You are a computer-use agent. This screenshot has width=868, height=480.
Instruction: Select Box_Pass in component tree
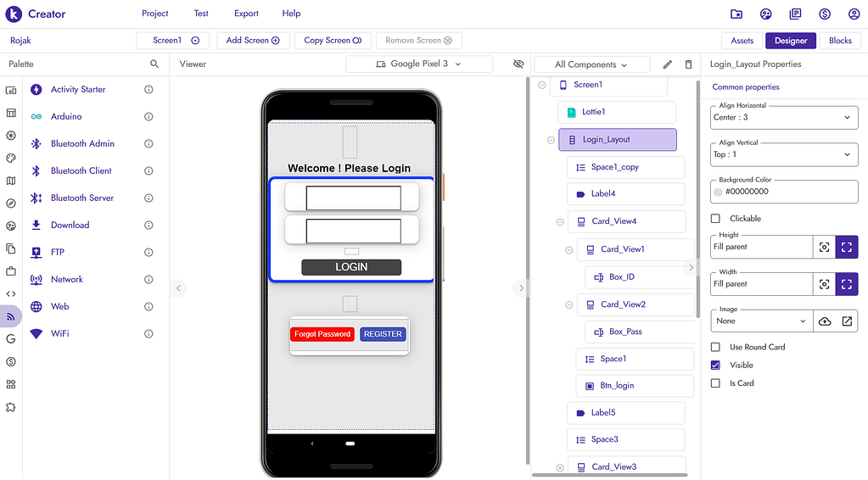coord(639,332)
